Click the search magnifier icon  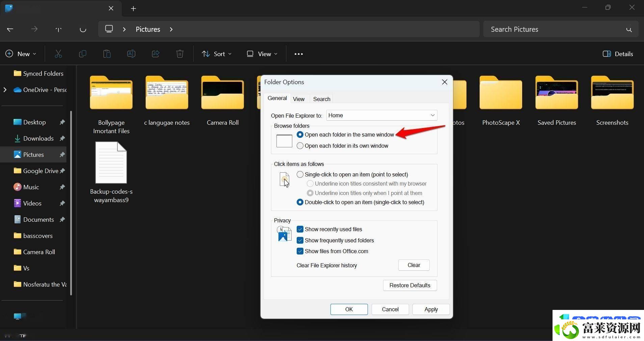629,30
